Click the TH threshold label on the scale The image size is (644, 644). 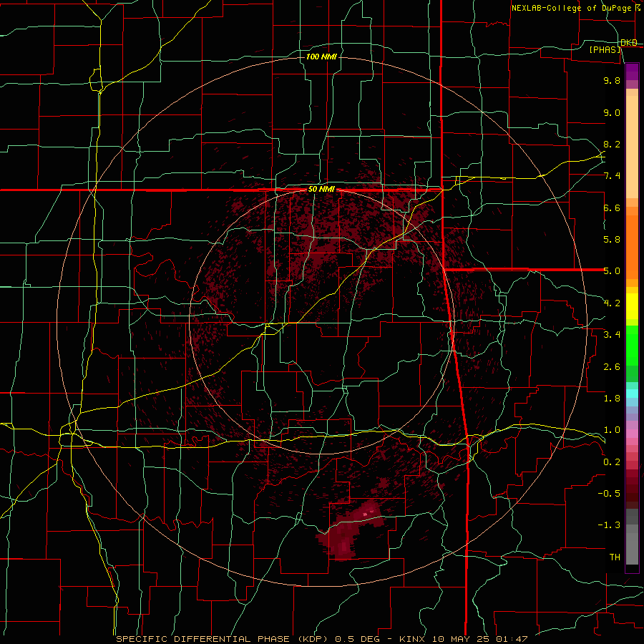coord(615,557)
